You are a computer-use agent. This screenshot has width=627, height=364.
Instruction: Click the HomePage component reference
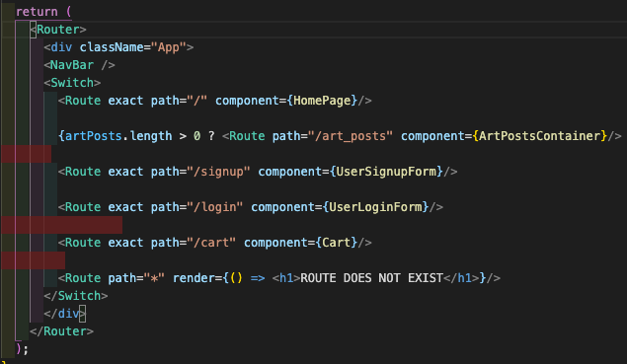tap(322, 101)
